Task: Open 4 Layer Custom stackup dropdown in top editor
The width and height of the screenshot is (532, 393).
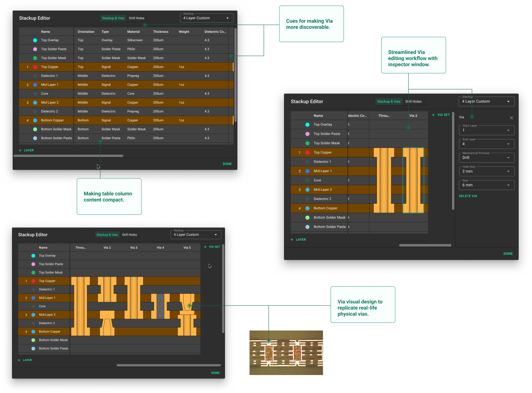Action: [206, 18]
